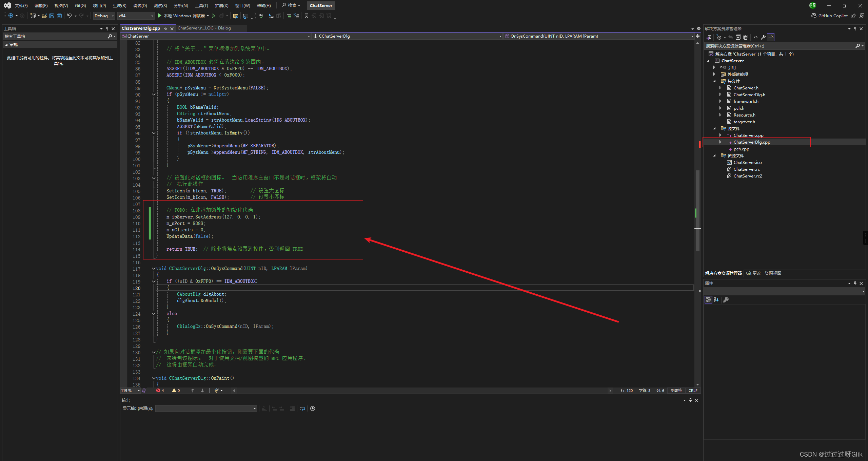
Task: Click Sync with Active Document icon
Action: tap(731, 37)
